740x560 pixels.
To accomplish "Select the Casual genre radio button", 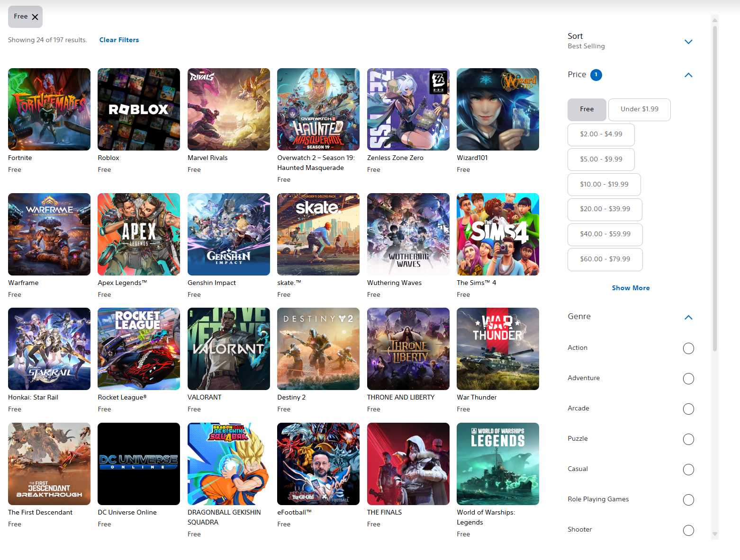I will coord(688,470).
